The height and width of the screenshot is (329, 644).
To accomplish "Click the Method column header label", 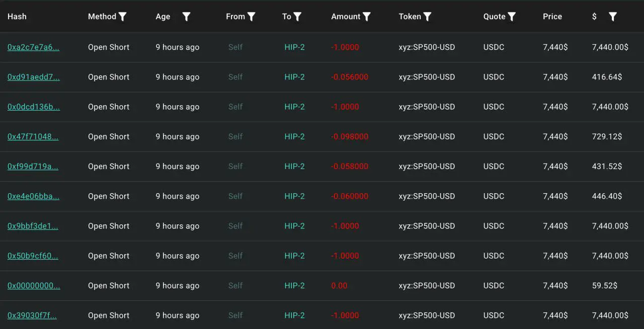I will (x=102, y=17).
